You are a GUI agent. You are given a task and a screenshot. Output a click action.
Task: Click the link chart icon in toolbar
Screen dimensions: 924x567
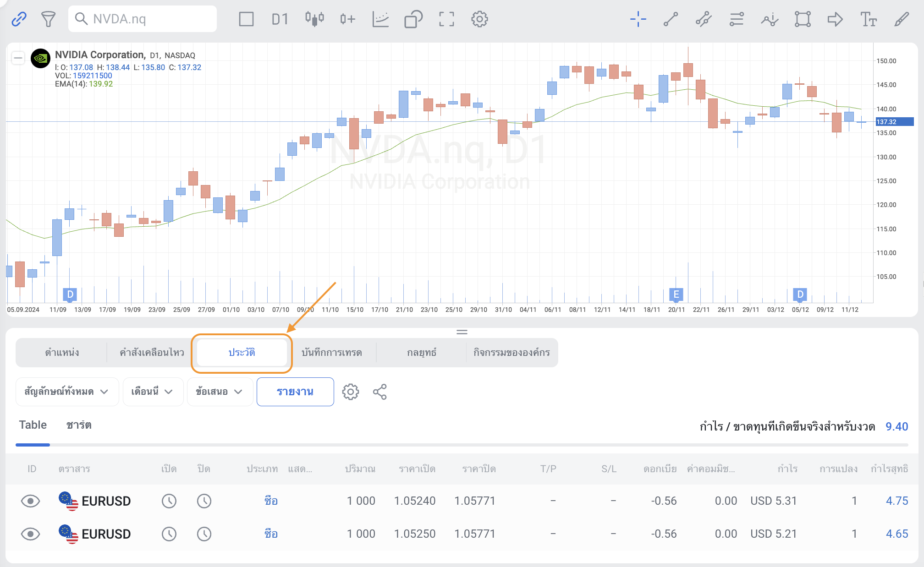(x=19, y=19)
